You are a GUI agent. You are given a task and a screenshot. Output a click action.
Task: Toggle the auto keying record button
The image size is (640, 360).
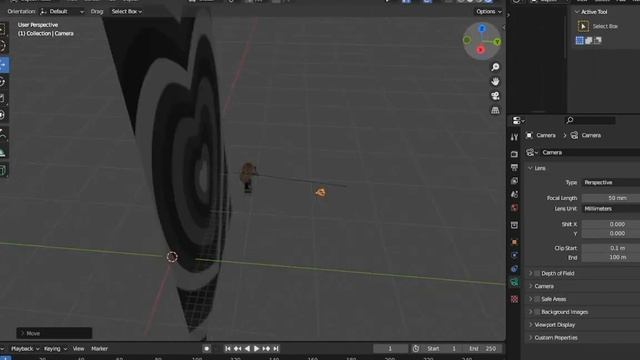click(207, 349)
